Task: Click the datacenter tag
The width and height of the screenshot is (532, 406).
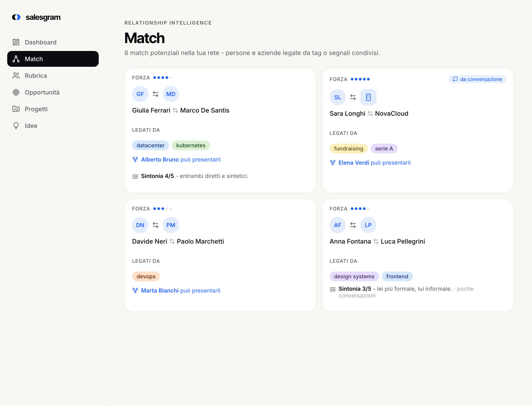Action: coord(151,145)
